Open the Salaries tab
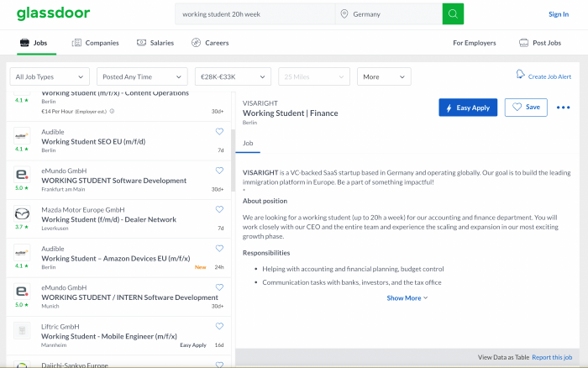 coord(155,43)
